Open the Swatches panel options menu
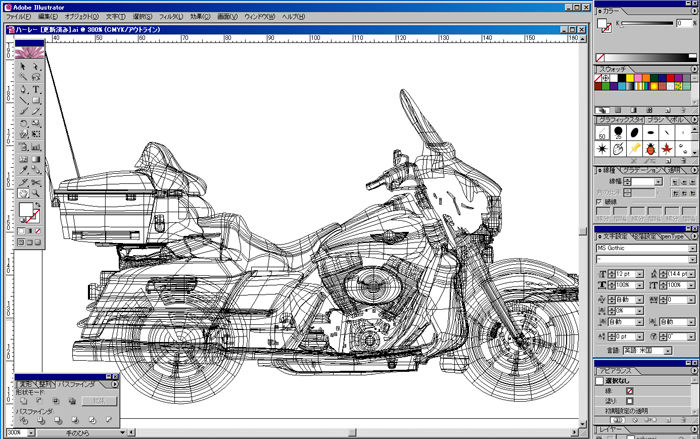 click(x=694, y=69)
